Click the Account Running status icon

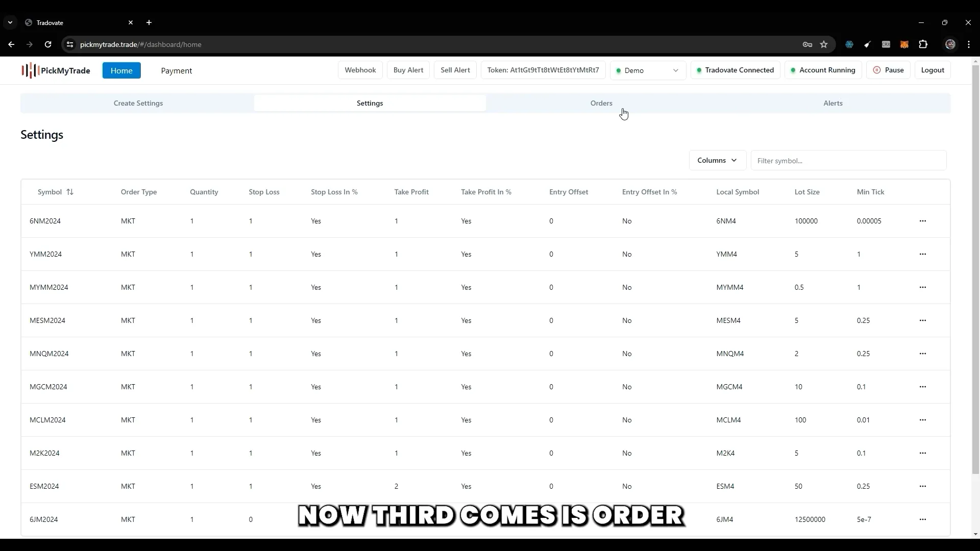point(792,70)
